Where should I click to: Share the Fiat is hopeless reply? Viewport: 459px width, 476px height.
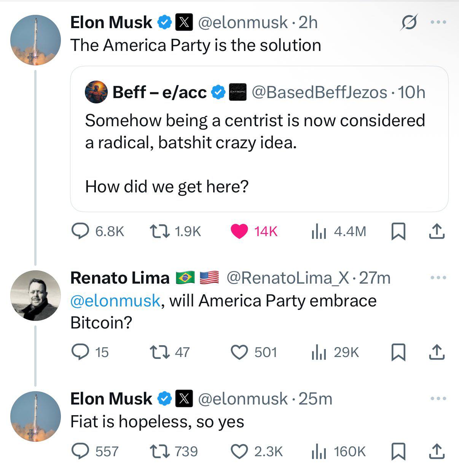tap(437, 451)
